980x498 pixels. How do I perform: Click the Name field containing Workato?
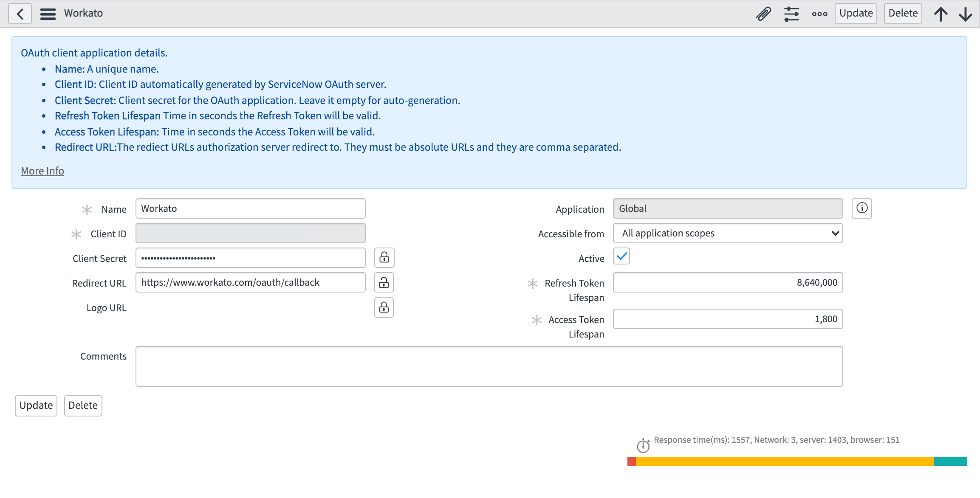pyautogui.click(x=250, y=208)
